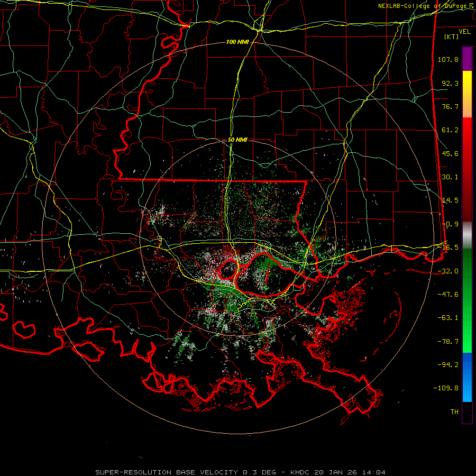Select the -0.9 velocity scale value
476x476 pixels.
pyautogui.click(x=450, y=224)
